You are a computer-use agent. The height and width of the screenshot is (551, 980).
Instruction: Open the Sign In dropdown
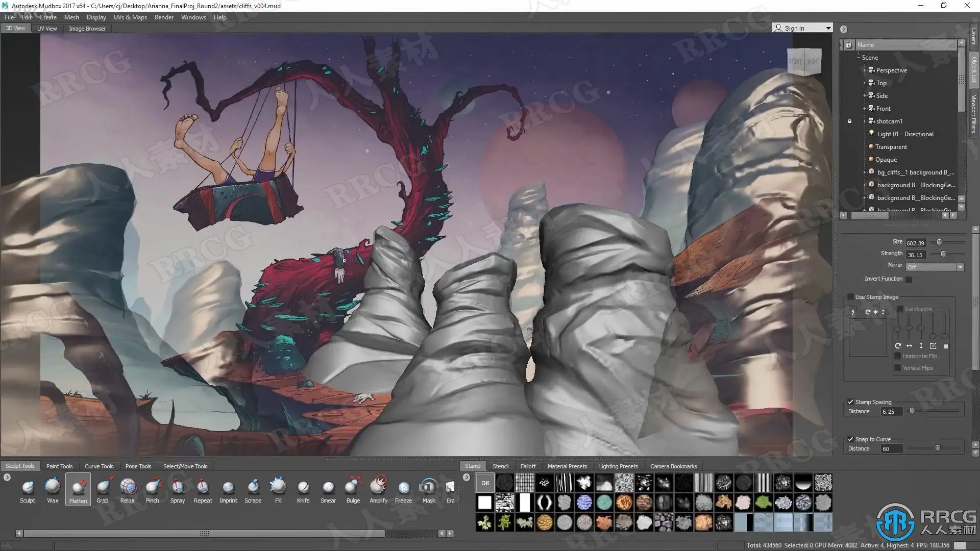point(828,28)
